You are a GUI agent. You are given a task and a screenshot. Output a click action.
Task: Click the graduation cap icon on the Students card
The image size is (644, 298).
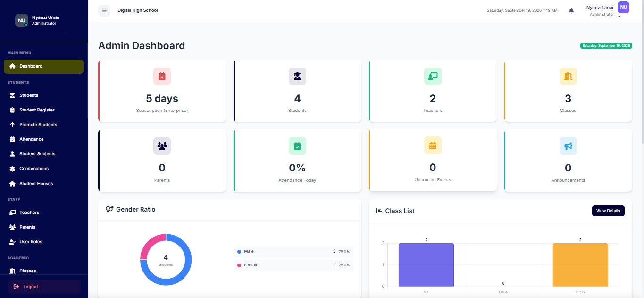pos(297,76)
